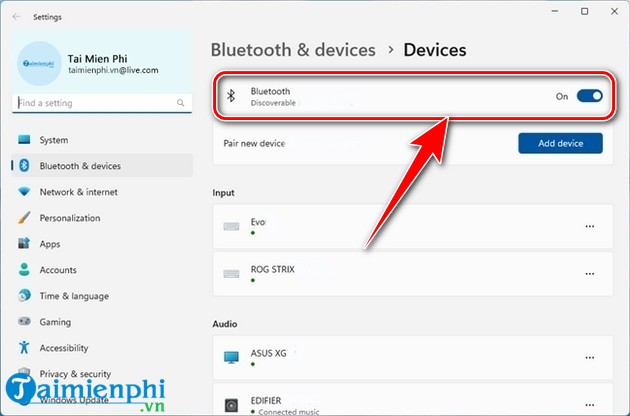Open the Accounts settings section

point(102,270)
